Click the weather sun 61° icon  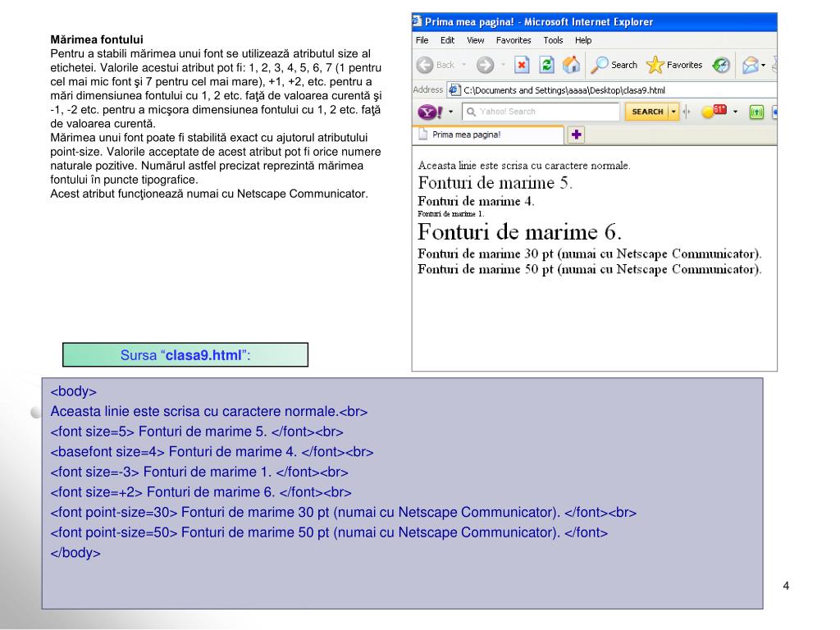pos(714,111)
